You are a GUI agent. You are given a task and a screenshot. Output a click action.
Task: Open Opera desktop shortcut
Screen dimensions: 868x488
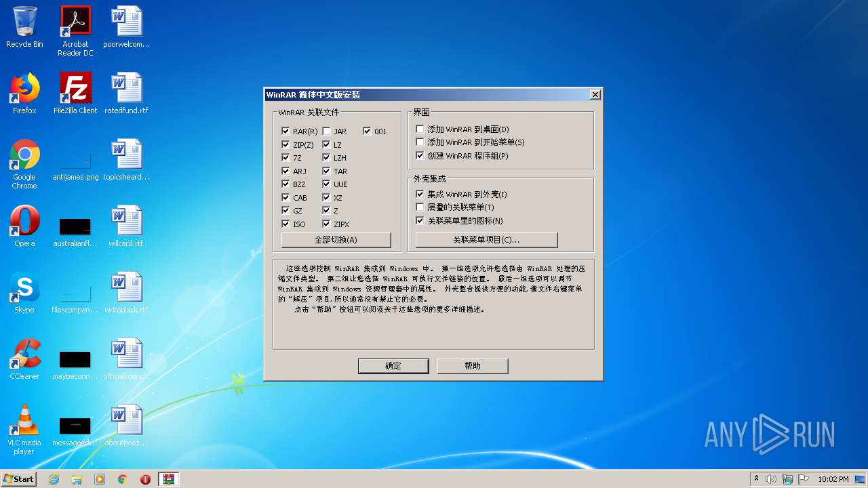(x=24, y=226)
